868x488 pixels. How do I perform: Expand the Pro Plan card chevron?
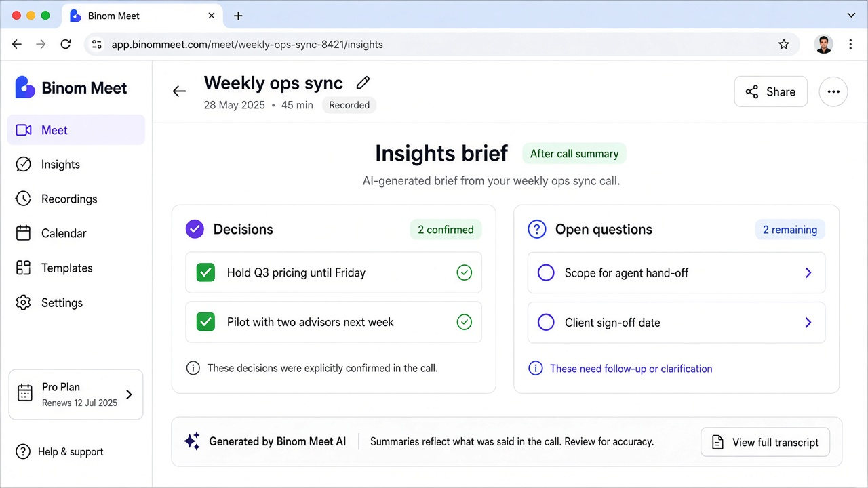click(129, 394)
